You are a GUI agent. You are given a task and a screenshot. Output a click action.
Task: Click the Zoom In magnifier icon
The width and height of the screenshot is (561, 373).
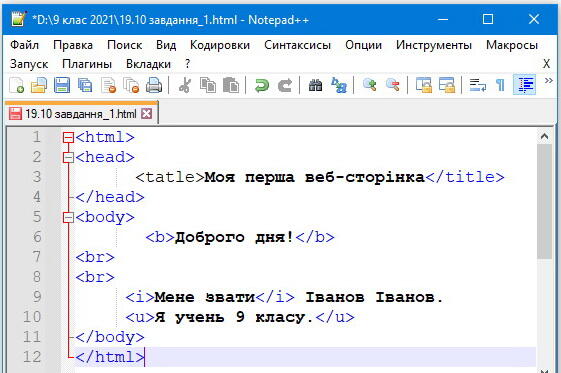point(370,85)
